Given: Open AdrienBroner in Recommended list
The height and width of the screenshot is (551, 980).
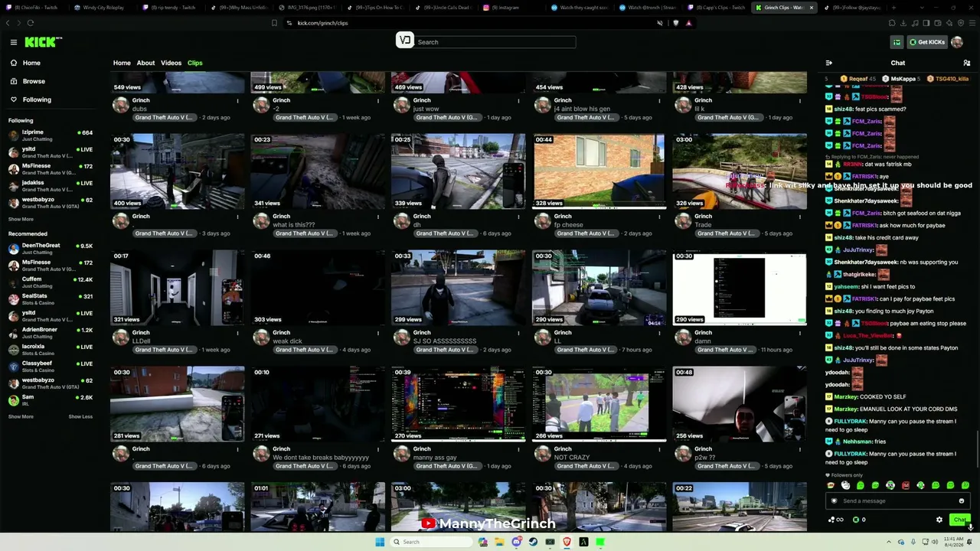Looking at the screenshot, I should [x=51, y=333].
